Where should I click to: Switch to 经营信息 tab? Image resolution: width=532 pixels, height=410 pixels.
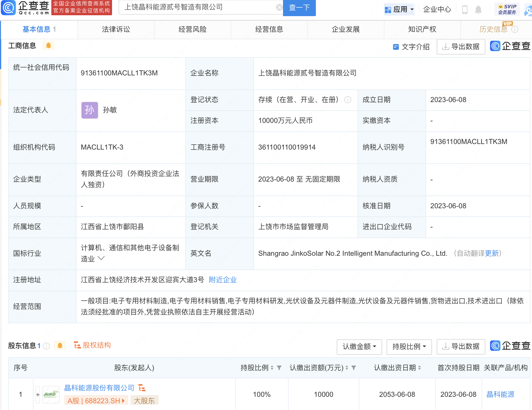pyautogui.click(x=269, y=29)
